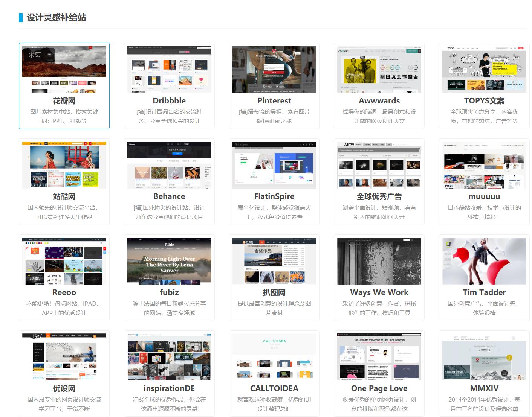532x417 pixels.
Task: Select the 全球优秀广告 preview thumbnail
Action: click(x=379, y=165)
